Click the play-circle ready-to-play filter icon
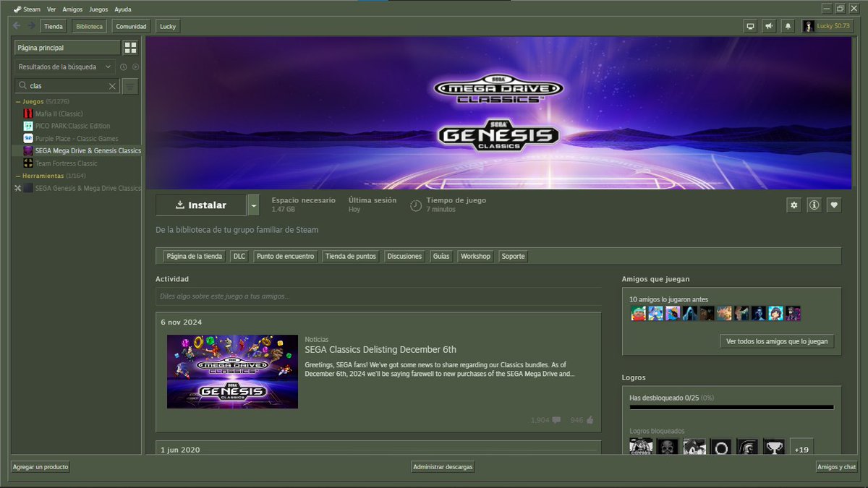This screenshot has height=488, width=868. [135, 67]
